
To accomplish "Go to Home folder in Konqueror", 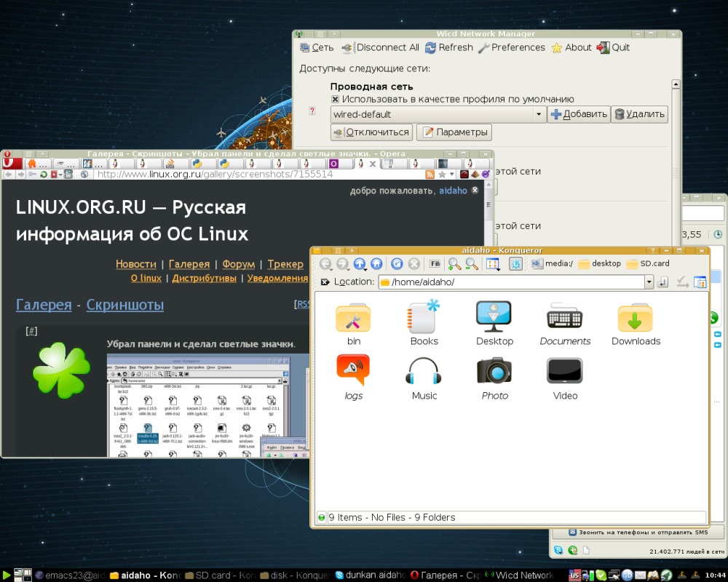I will point(376,264).
